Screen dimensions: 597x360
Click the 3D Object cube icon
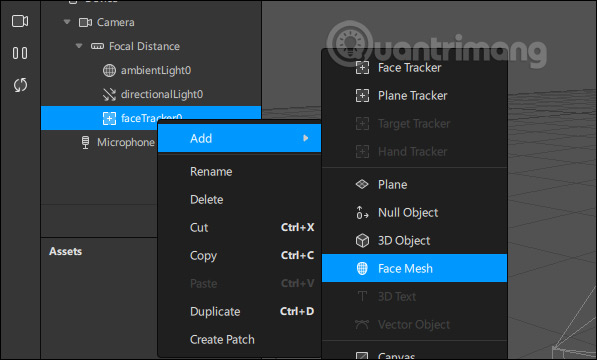(362, 241)
